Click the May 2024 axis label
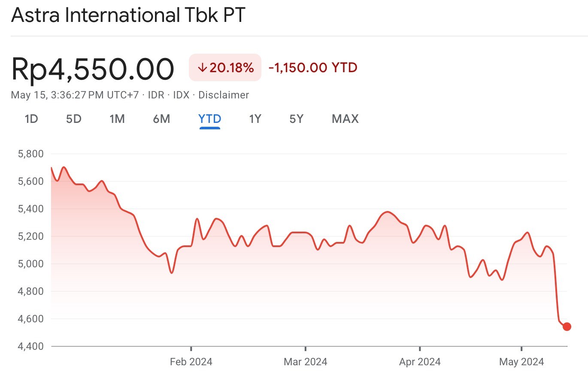588x379 pixels. [521, 362]
